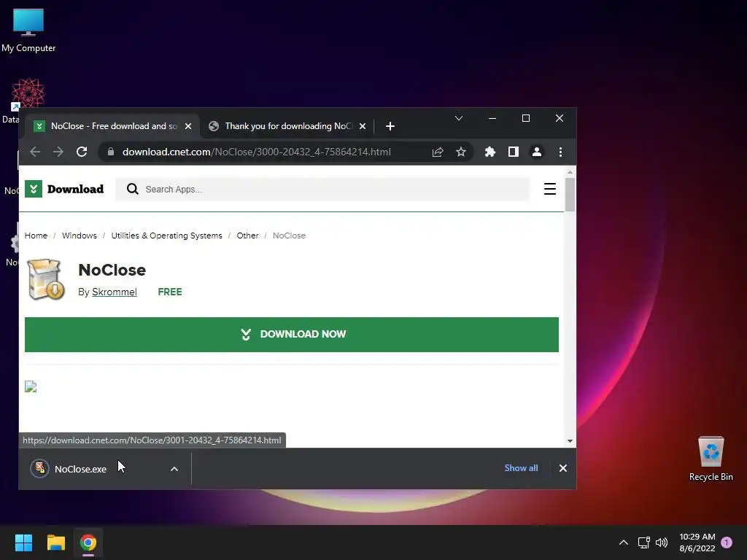Open the Extensions puzzle icon

point(489,152)
